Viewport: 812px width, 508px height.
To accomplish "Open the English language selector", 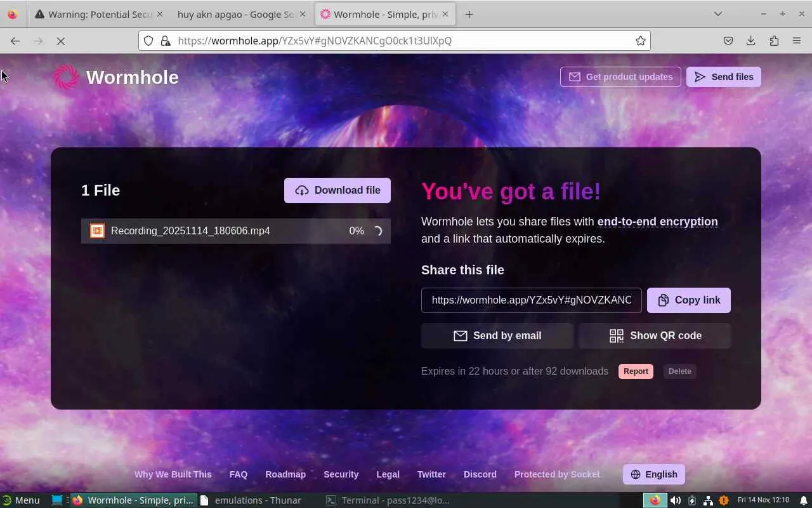I will [x=654, y=474].
